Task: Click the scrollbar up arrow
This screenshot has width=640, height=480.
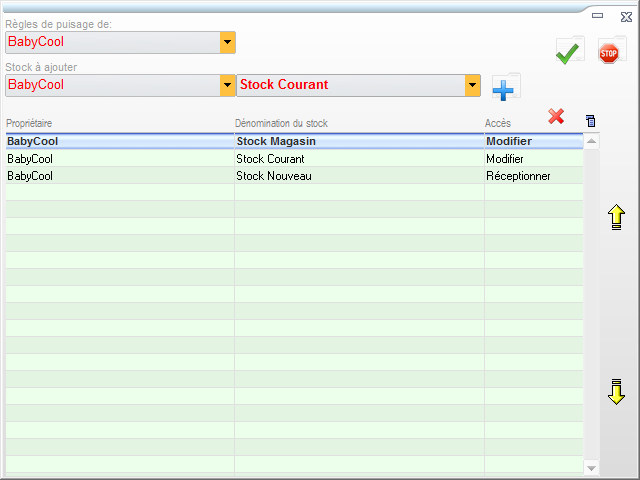Action: [x=591, y=142]
